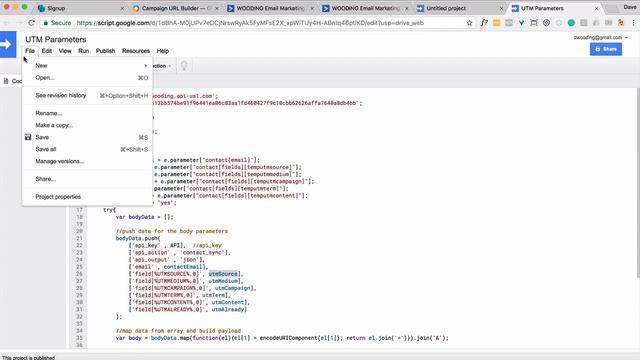Click 'This project is published' status text

click(28, 358)
